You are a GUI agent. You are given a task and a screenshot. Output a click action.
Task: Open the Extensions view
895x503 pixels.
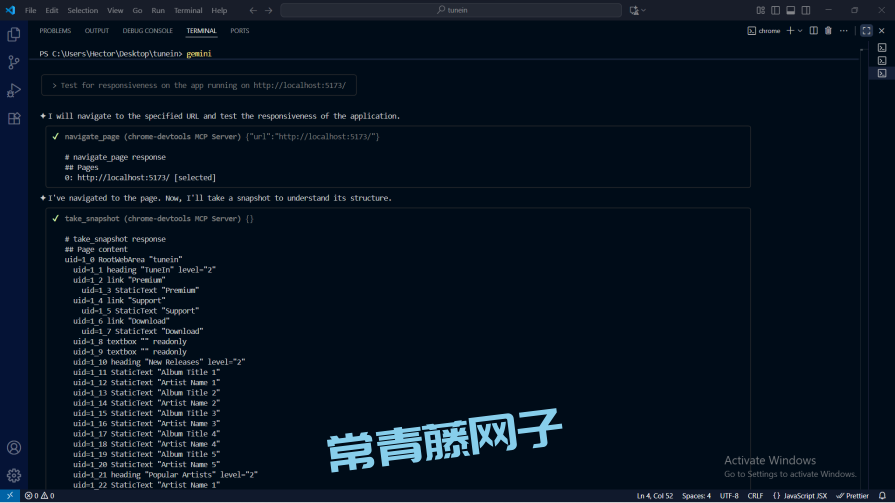(14, 118)
